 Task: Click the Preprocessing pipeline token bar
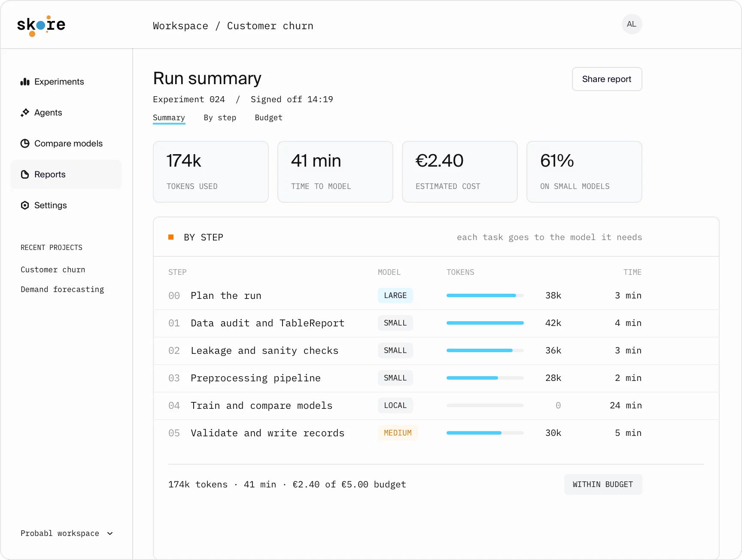[485, 378]
